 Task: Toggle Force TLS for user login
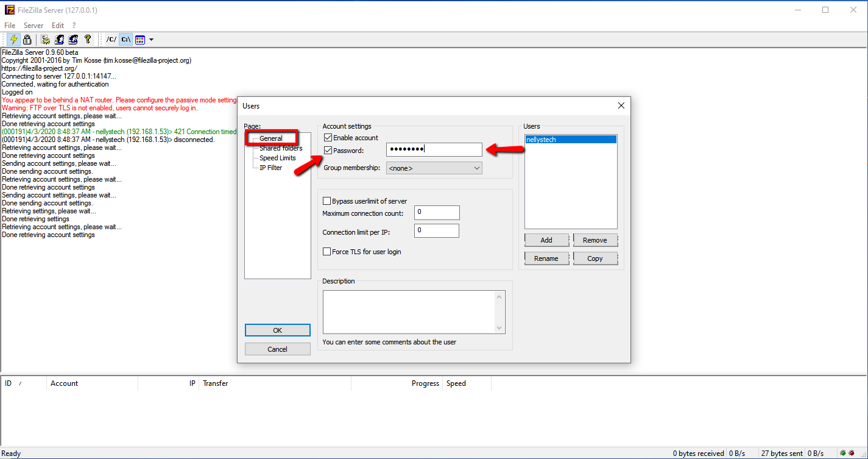327,252
